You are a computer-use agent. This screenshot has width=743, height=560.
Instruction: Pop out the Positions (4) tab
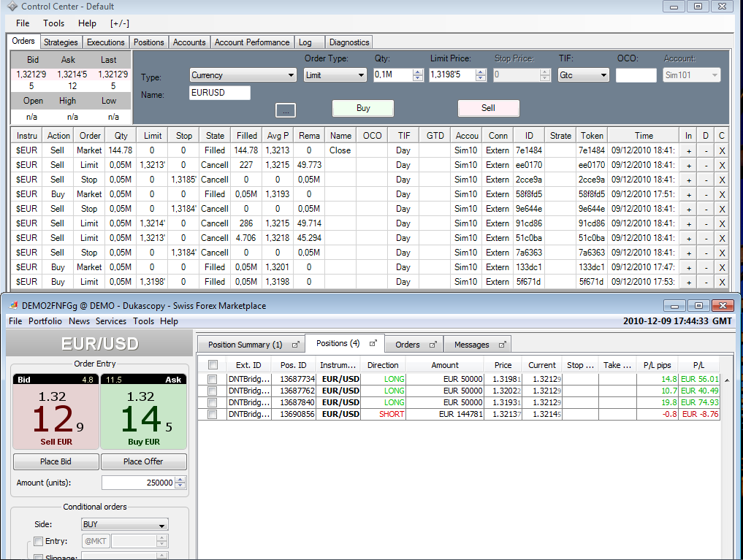pyautogui.click(x=373, y=343)
